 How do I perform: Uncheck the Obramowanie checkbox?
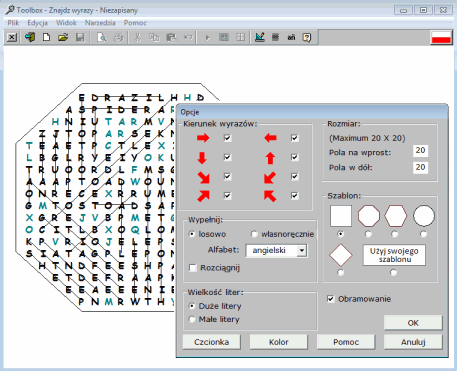pos(331,299)
